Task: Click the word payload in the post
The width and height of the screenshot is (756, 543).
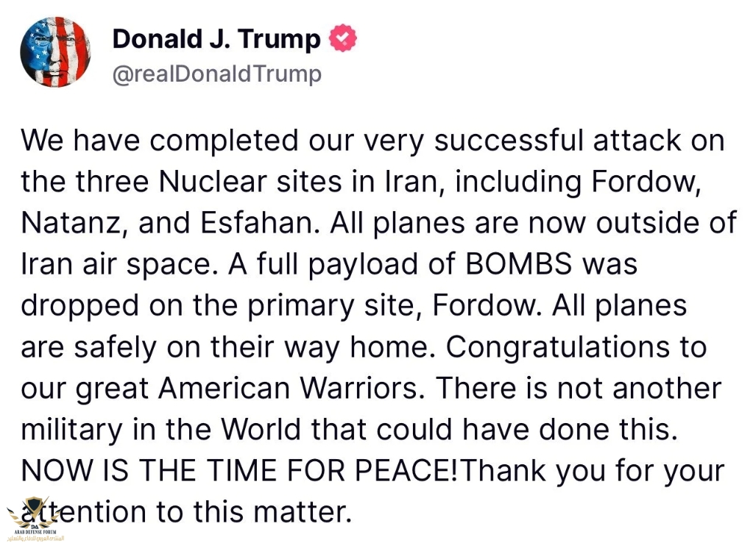Action: point(363,266)
